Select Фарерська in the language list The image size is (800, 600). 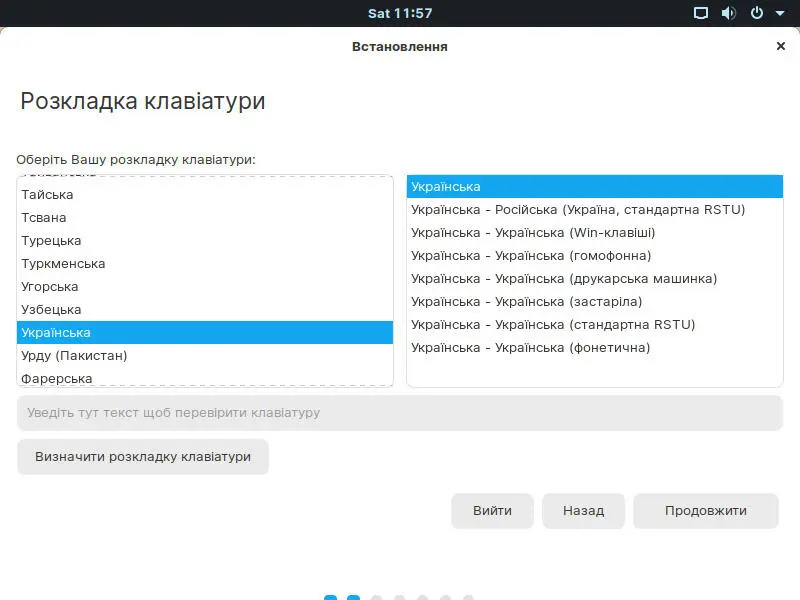click(x=205, y=378)
